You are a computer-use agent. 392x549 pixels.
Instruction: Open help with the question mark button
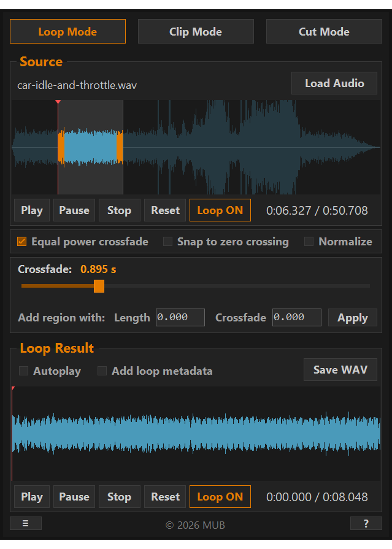click(366, 523)
